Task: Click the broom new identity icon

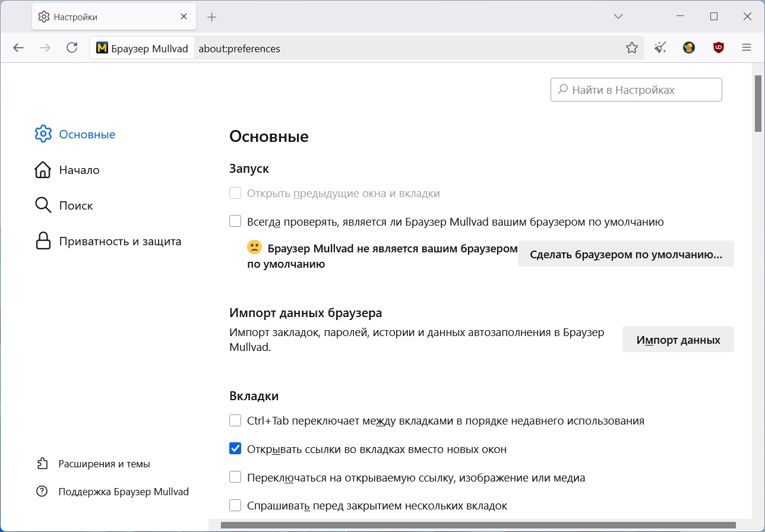Action: (x=660, y=48)
